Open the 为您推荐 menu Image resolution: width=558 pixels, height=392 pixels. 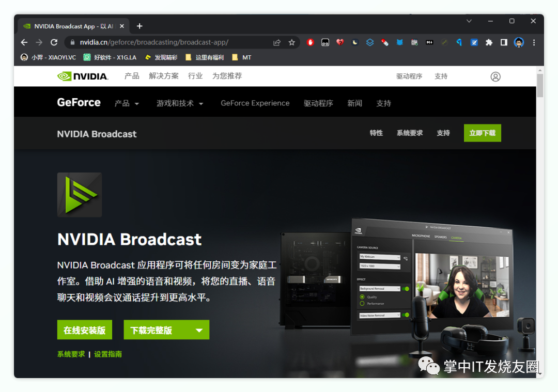pyautogui.click(x=227, y=76)
